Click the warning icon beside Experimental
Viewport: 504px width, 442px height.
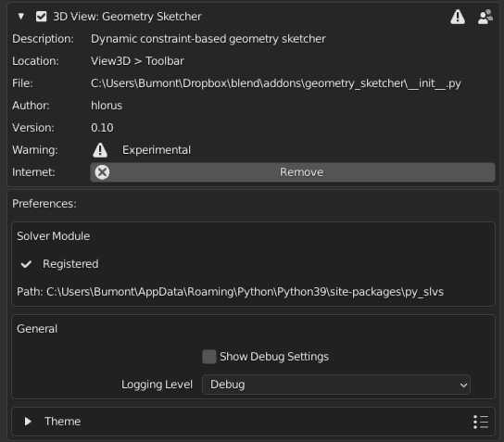[100, 150]
